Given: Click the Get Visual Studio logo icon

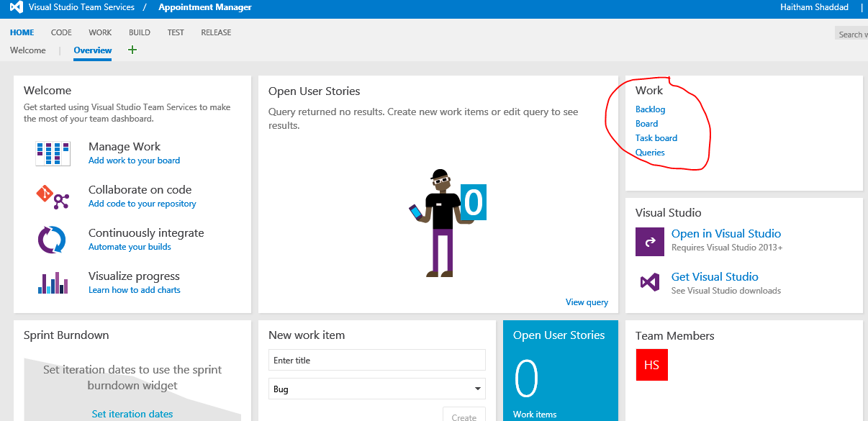Looking at the screenshot, I should coord(650,284).
